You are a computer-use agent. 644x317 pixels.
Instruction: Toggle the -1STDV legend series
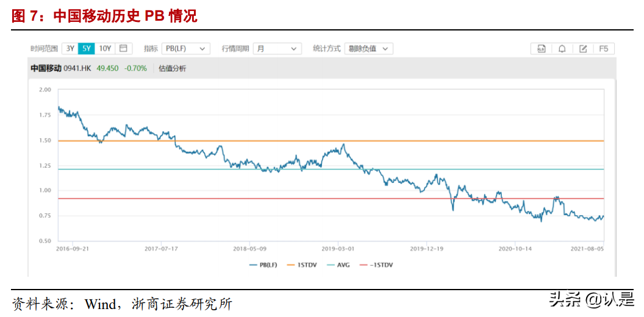[376, 265]
